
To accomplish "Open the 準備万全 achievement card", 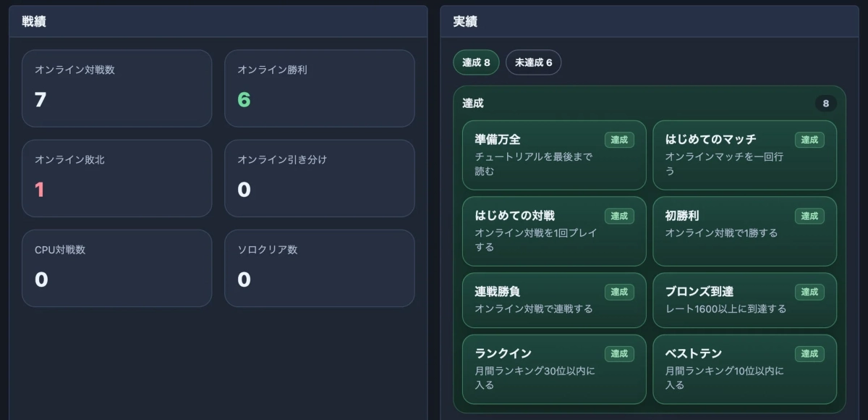I will tap(553, 155).
